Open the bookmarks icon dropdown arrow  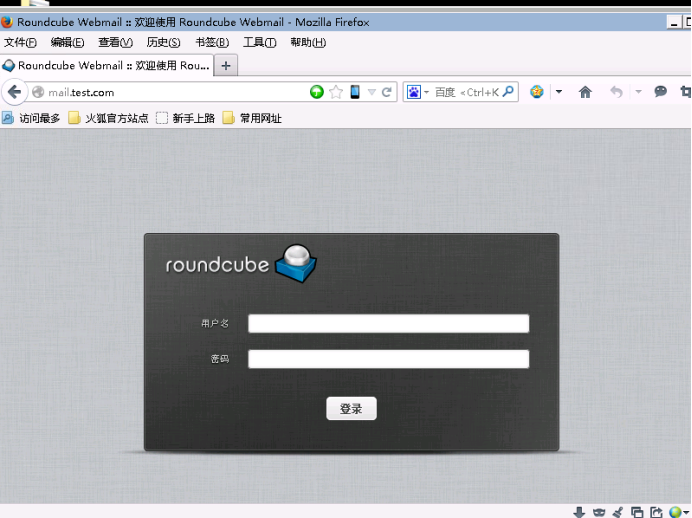[559, 92]
